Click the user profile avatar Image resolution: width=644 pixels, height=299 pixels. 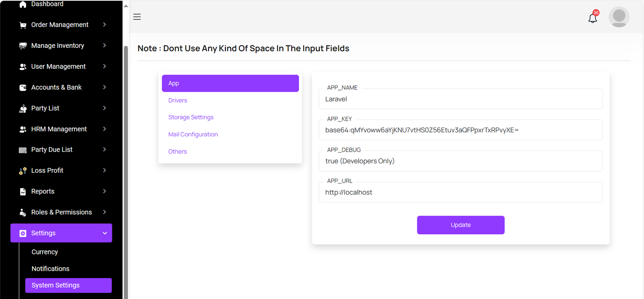coord(619,17)
